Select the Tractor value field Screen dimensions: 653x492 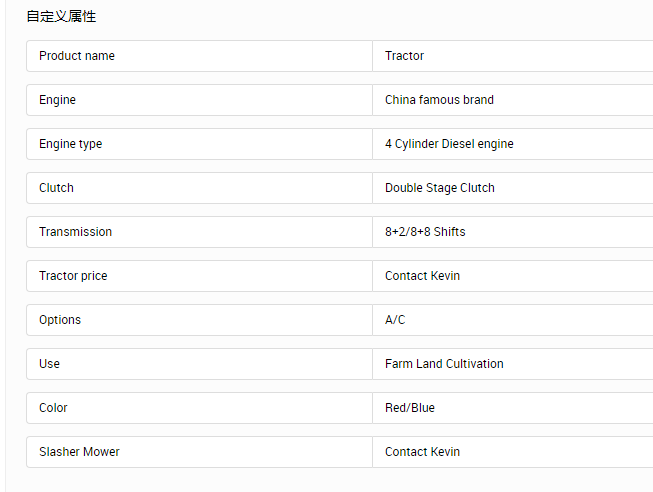pyautogui.click(x=513, y=56)
